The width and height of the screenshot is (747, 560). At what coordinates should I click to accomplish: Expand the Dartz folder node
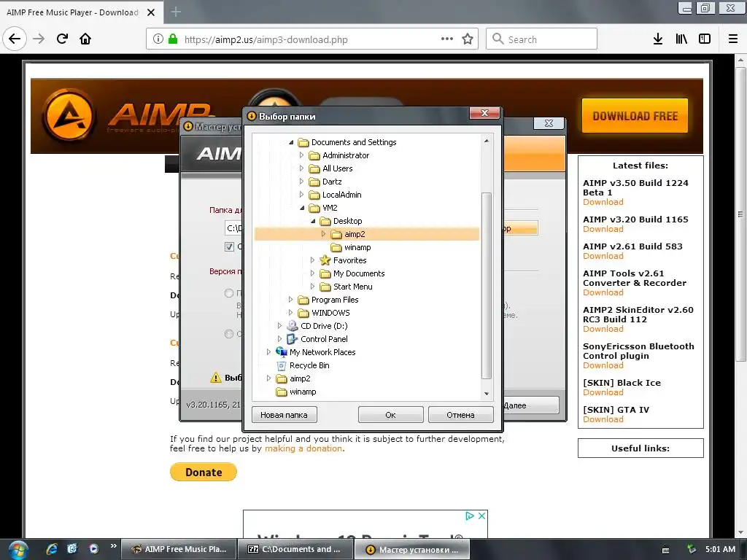[301, 181]
